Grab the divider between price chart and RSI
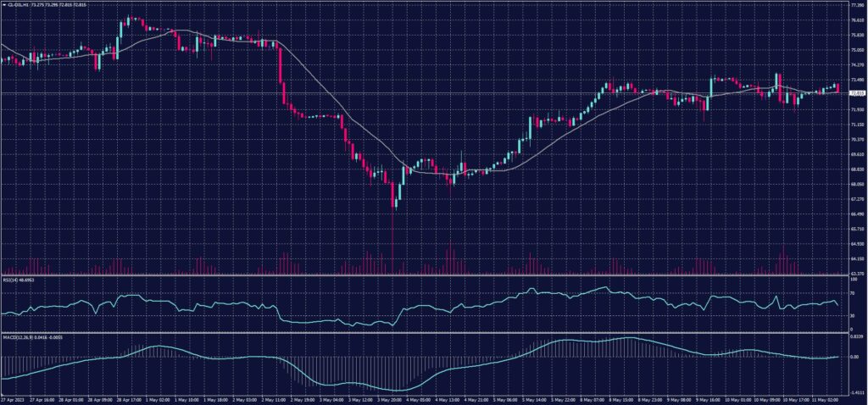 coord(424,275)
